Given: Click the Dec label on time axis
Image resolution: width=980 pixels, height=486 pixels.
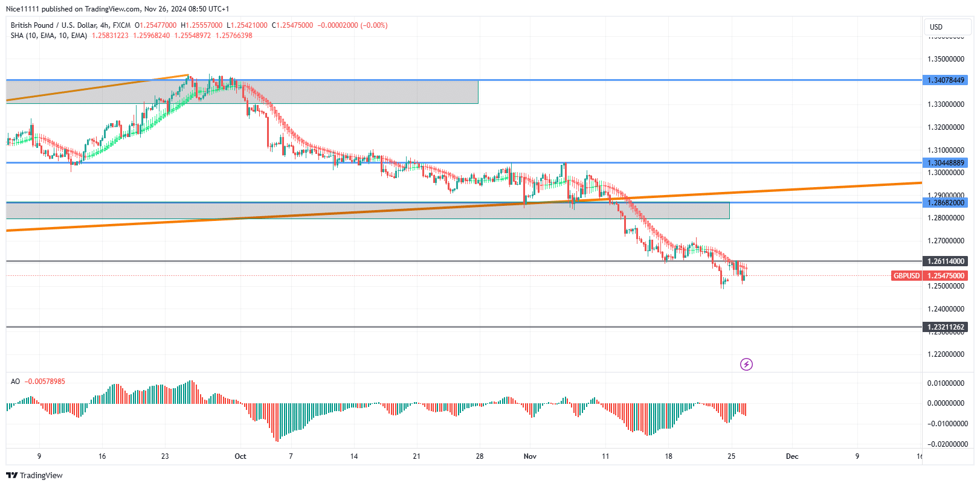Looking at the screenshot, I should click(792, 456).
